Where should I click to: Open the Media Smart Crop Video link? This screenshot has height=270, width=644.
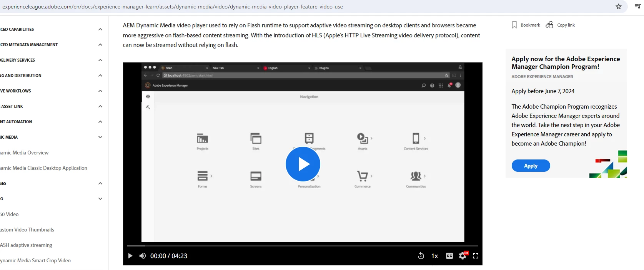(x=35, y=260)
